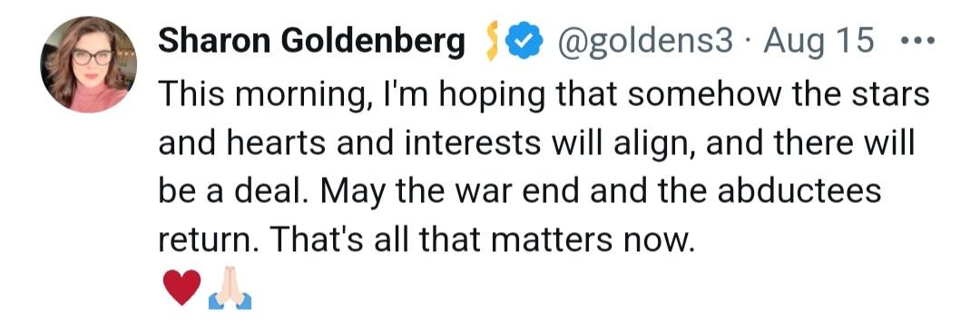Open the Aug 15 timestamp link
The image size is (980, 330).
click(818, 44)
